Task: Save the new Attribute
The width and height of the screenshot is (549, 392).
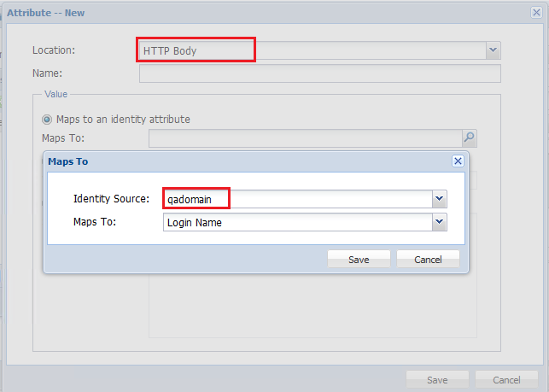Action: (x=437, y=380)
